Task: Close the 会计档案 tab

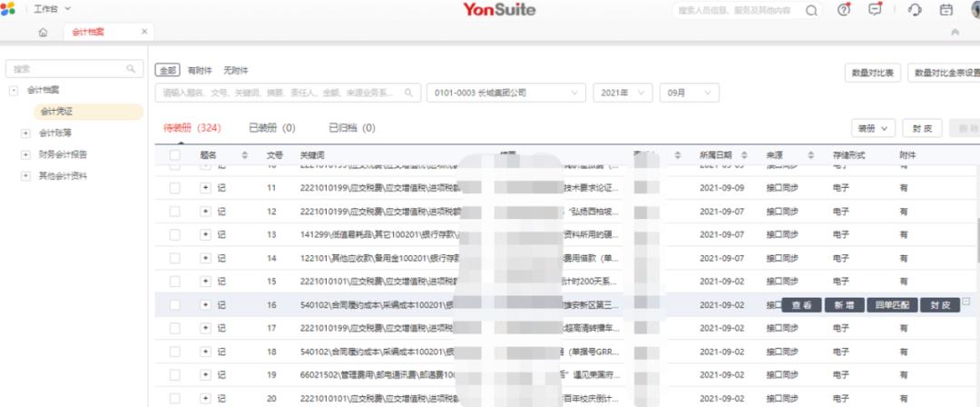Action: pyautogui.click(x=144, y=31)
